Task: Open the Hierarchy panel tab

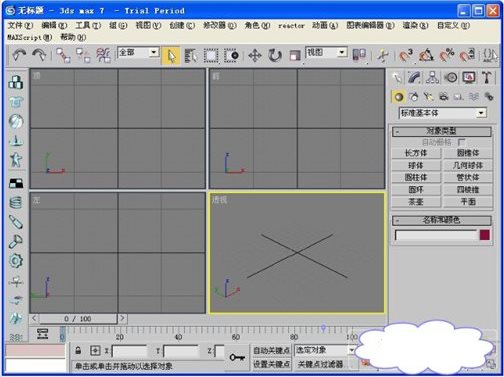Action: [432, 78]
